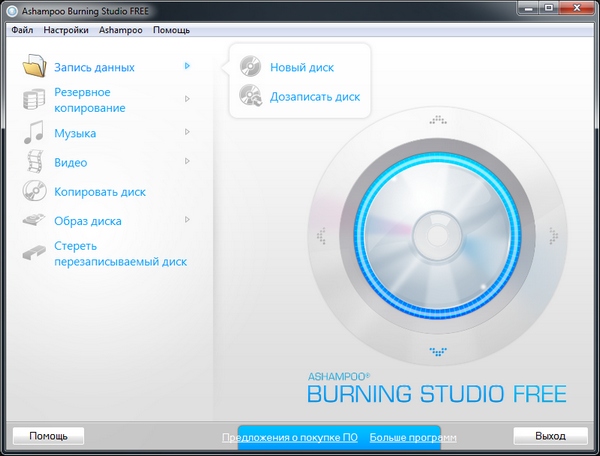
Task: Open the Файл menu
Action: 22,30
